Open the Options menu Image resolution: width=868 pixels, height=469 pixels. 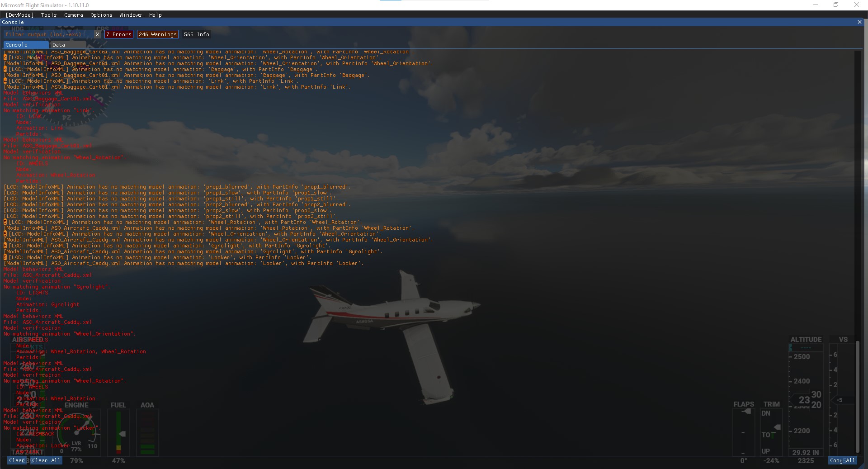[101, 15]
